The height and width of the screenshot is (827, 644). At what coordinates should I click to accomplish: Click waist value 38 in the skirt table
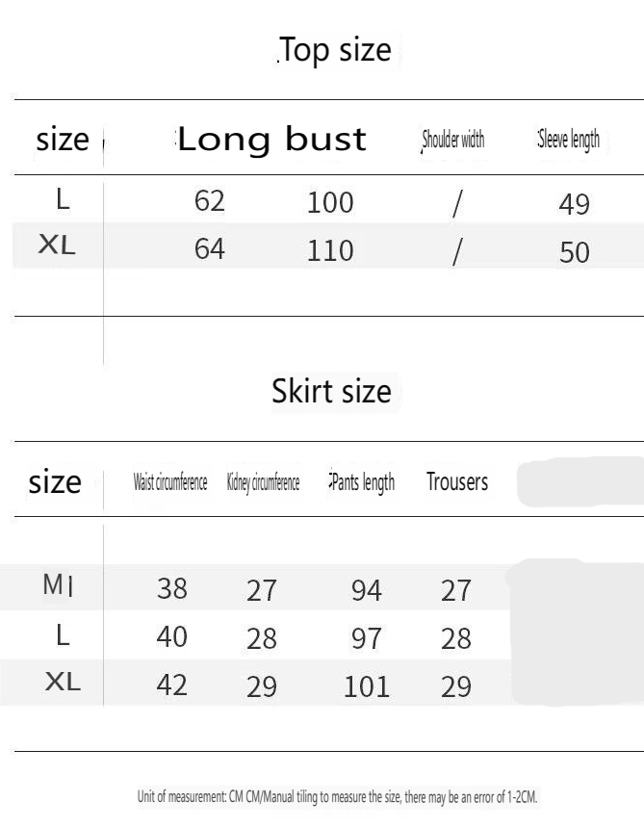coord(171,588)
